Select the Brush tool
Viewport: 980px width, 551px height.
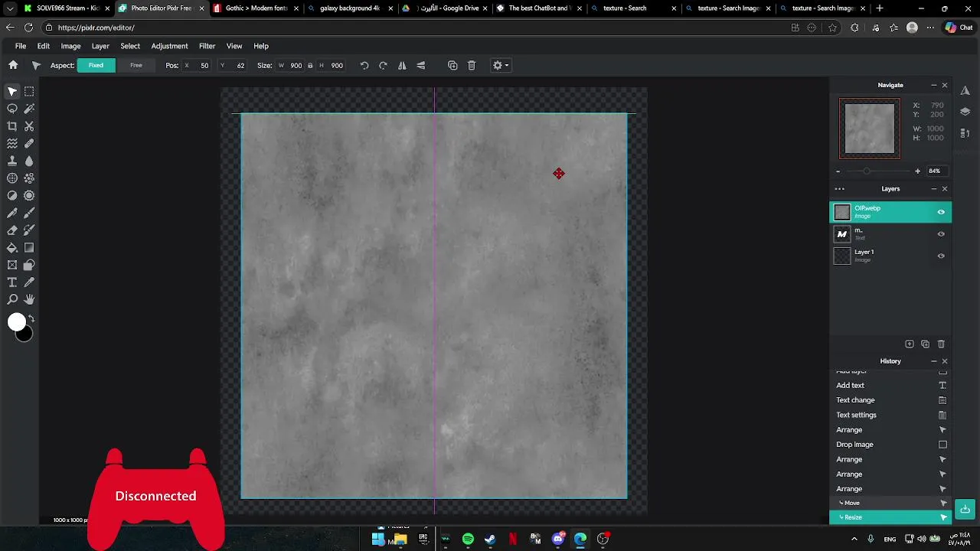pos(29,213)
